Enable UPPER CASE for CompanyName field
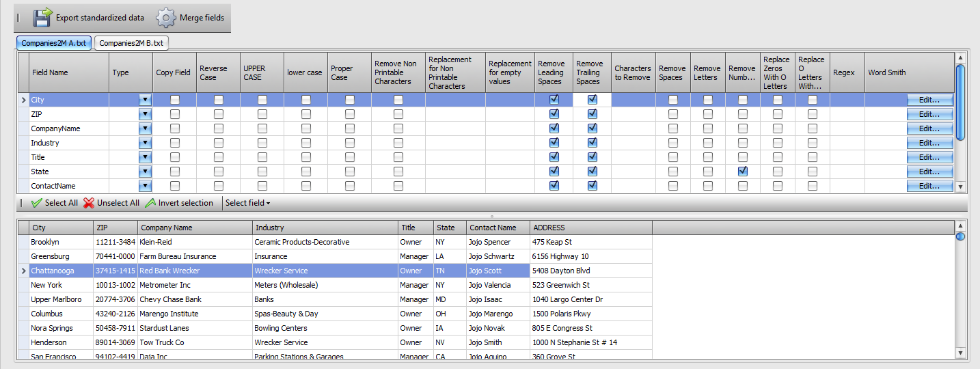 click(262, 128)
